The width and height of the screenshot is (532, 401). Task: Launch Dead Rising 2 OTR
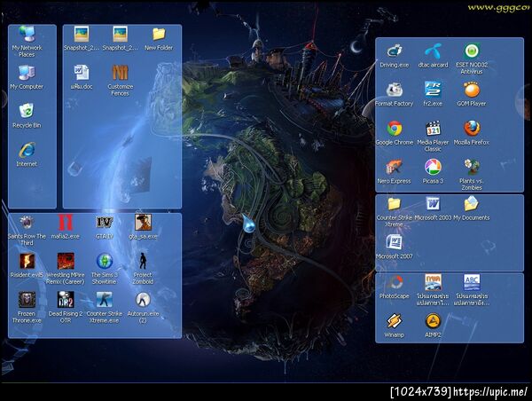coord(66,300)
